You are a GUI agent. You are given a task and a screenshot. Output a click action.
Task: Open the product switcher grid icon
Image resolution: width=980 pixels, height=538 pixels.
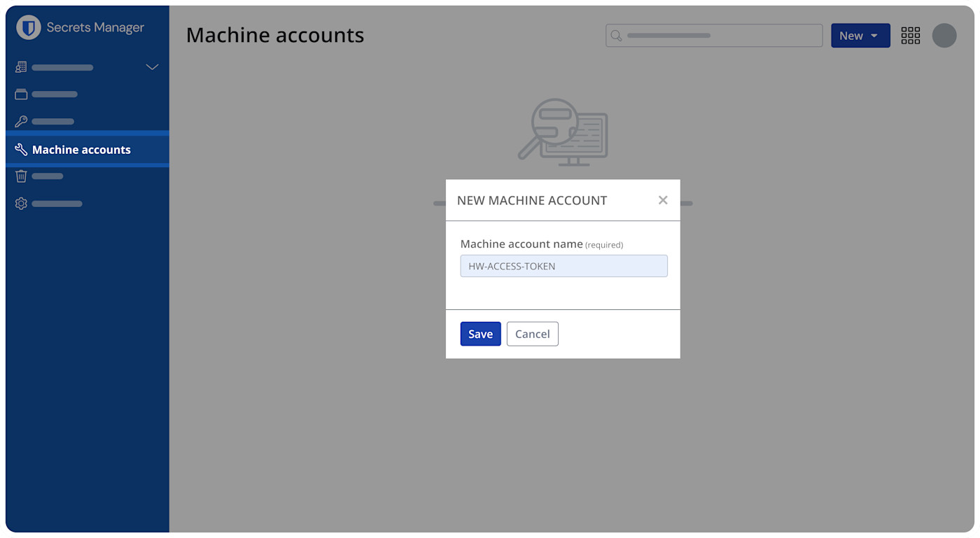(x=910, y=35)
